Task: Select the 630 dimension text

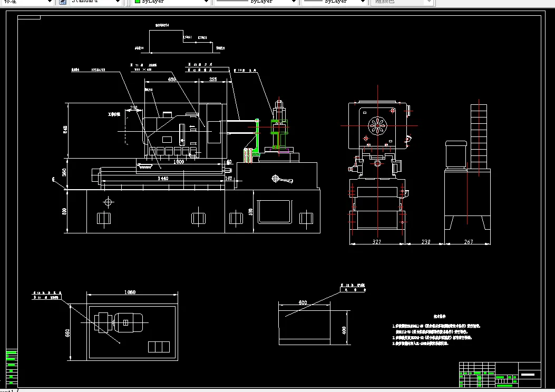Action: (172, 79)
